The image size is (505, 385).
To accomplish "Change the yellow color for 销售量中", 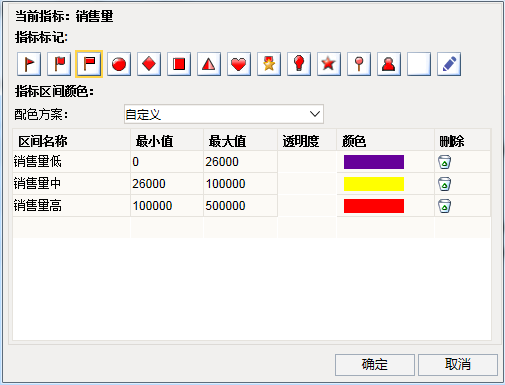I will [374, 184].
